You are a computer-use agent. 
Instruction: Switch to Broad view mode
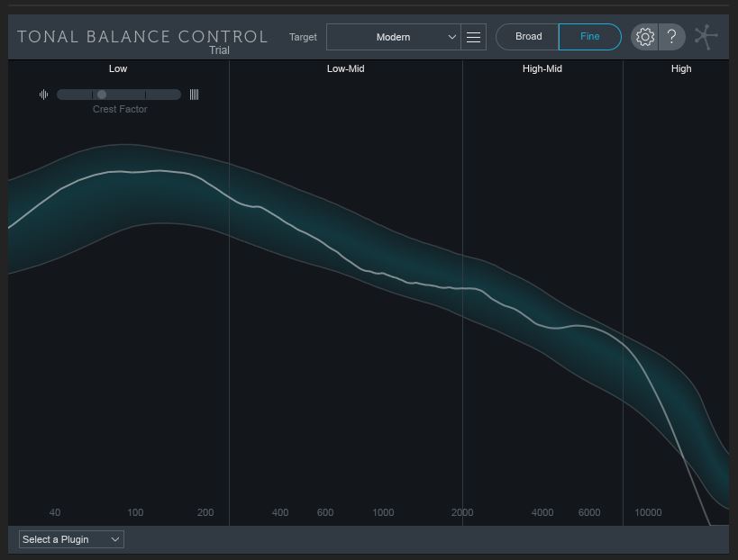[x=528, y=37]
